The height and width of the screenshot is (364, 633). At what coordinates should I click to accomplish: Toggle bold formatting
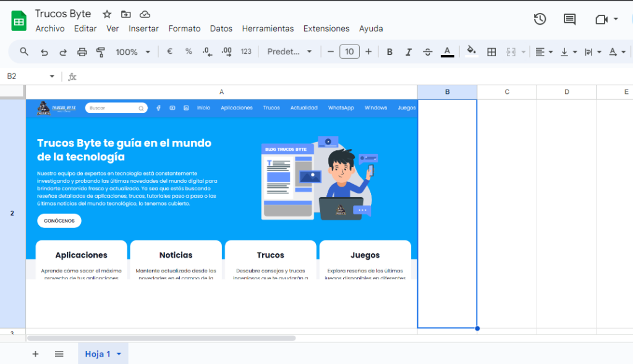[x=389, y=52]
